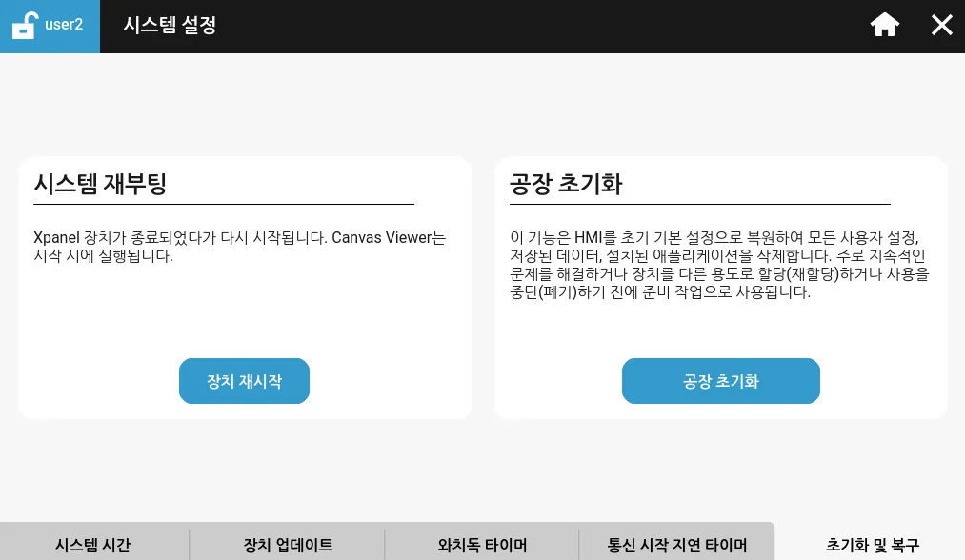965x560 pixels.
Task: Close system settings with the X icon
Action: coord(941,26)
